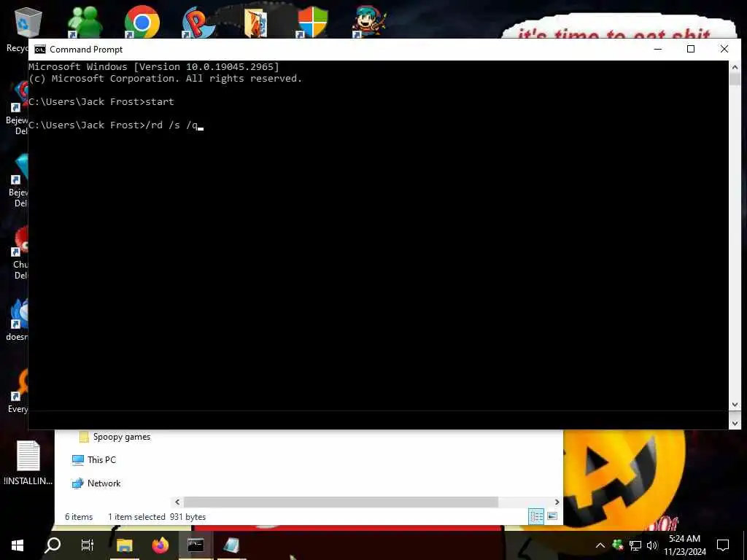Click the Notepad-like app in the taskbar
The width and height of the screenshot is (747, 560).
pyautogui.click(x=231, y=545)
